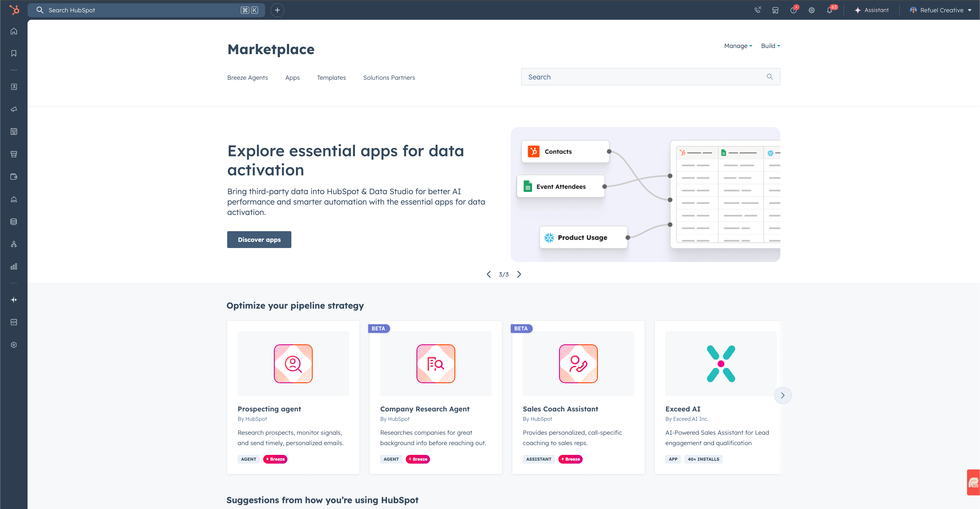The width and height of the screenshot is (980, 509).
Task: Click the Breeze AI sparkle sidebar icon
Action: 14,300
